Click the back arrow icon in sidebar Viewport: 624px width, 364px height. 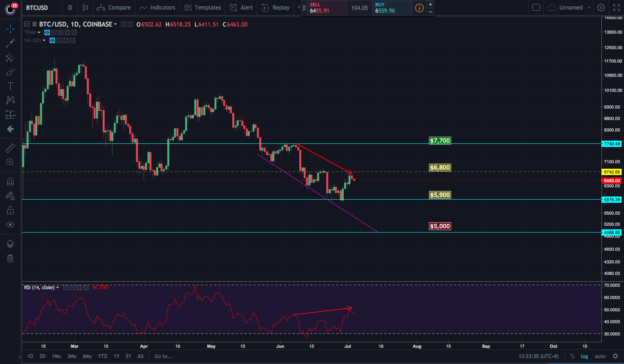pyautogui.click(x=10, y=129)
